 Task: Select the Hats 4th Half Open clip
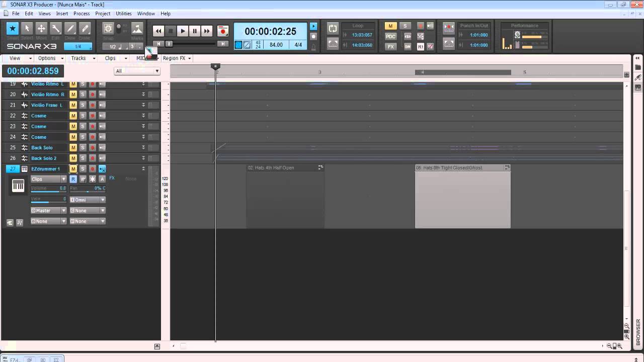coord(285,196)
